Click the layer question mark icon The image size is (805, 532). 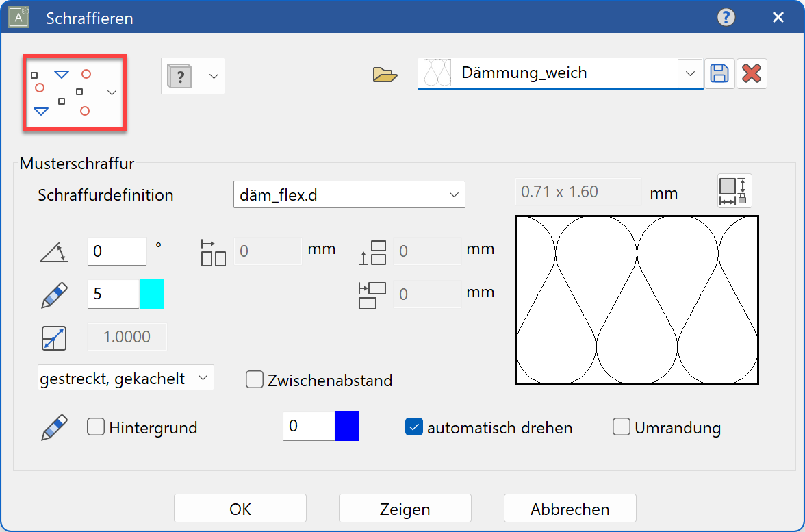pos(181,76)
